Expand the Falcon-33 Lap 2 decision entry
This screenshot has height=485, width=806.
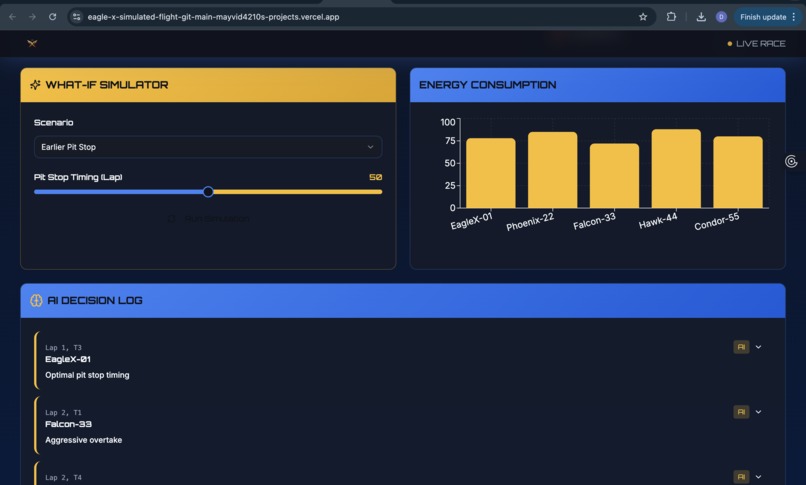pyautogui.click(x=758, y=412)
